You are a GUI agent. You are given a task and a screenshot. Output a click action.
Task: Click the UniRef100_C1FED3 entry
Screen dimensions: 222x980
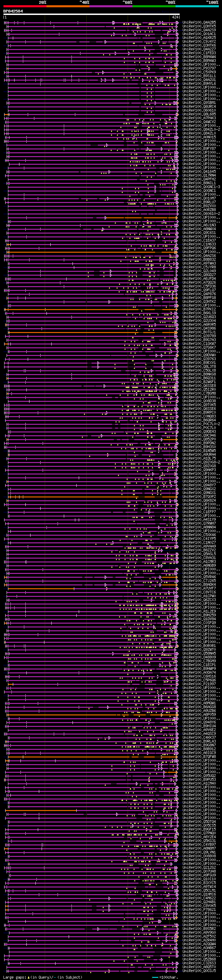(199, 53)
